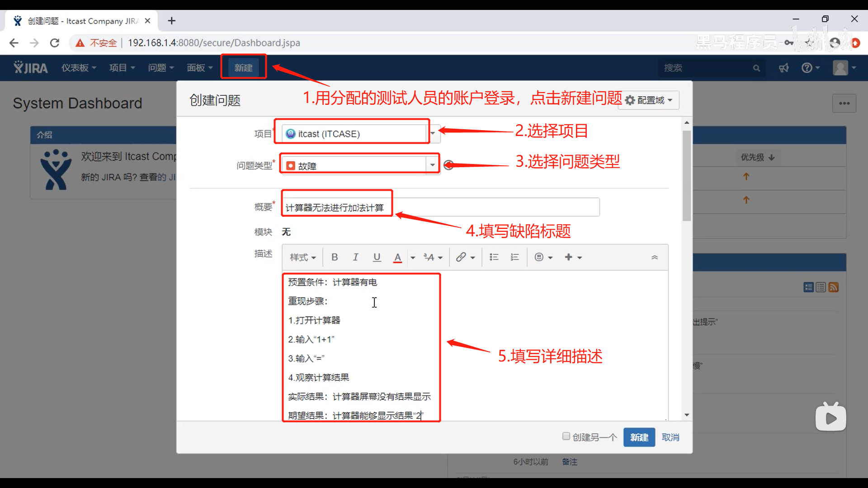Collapse the editor toolbar with the chevron
The image size is (868, 488).
click(x=654, y=257)
